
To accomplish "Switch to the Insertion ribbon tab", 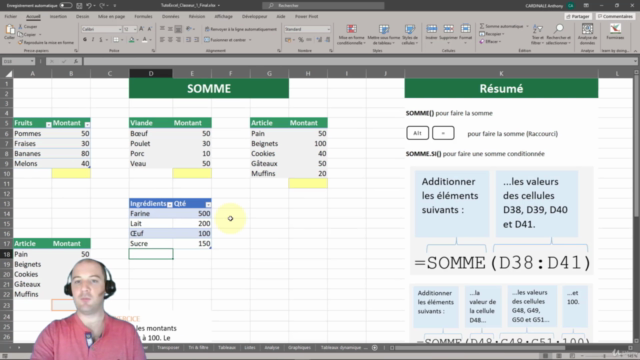I will (58, 16).
